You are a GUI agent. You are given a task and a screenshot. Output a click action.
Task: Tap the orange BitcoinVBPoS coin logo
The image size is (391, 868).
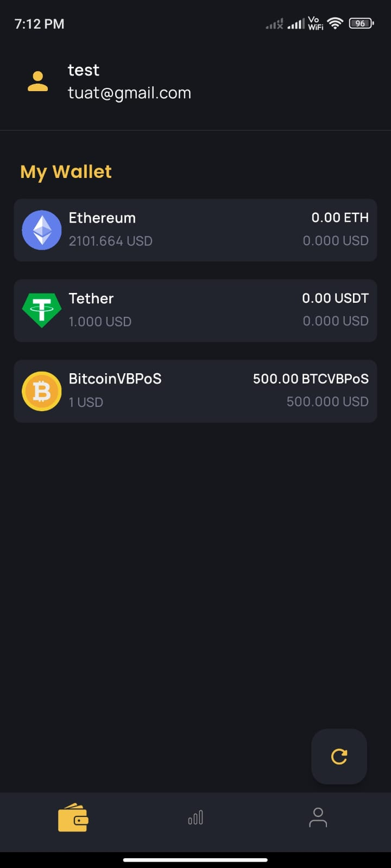[42, 391]
